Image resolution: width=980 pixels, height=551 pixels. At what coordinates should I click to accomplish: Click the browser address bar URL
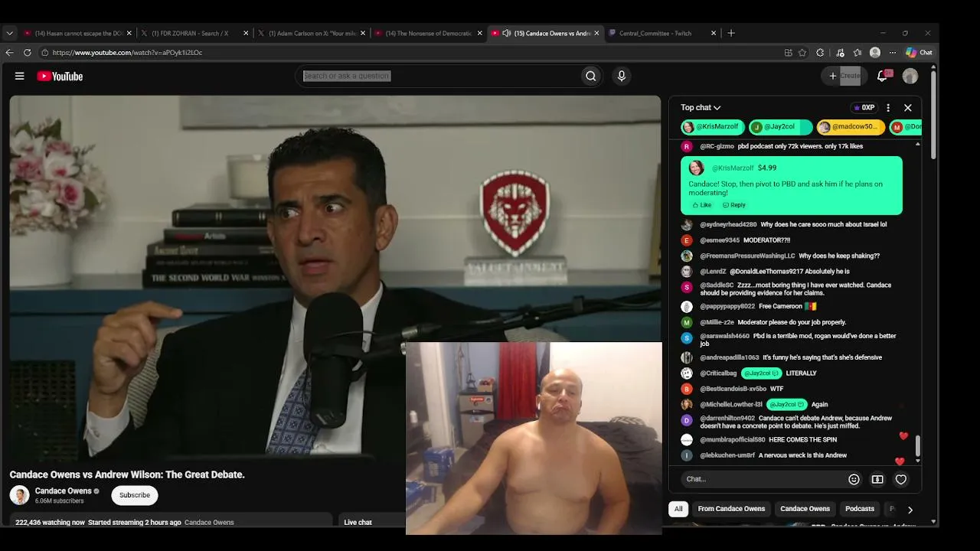coord(128,53)
